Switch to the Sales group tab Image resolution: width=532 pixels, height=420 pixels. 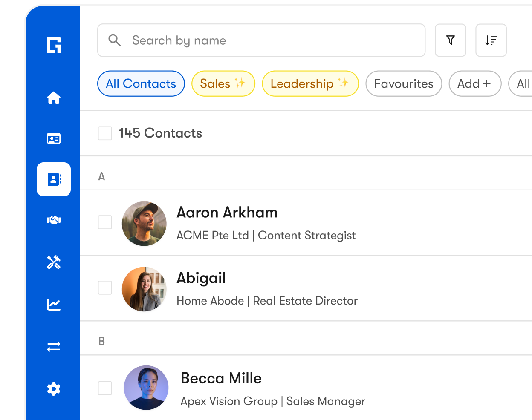coord(223,83)
